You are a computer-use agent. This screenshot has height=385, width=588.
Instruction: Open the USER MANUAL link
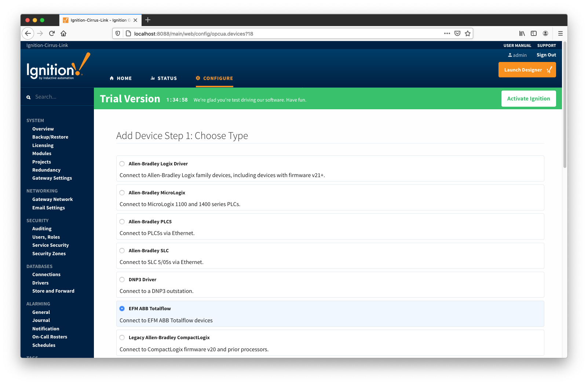coord(517,45)
